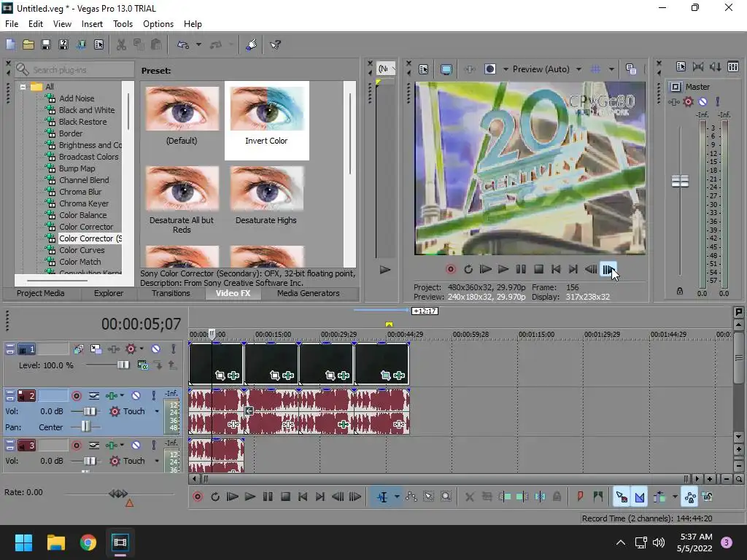Viewport: 747px width, 560px height.
Task: Click timeline transport Play button
Action: coord(249,497)
